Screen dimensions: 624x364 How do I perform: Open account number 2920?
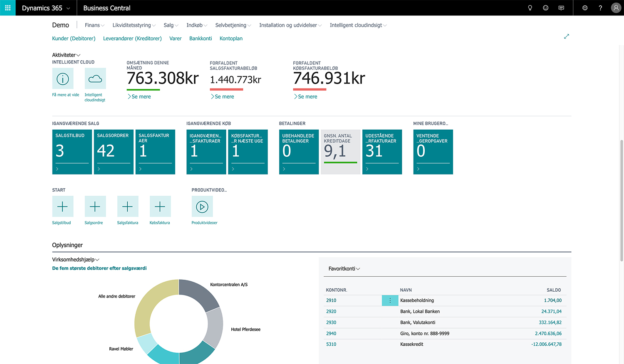pyautogui.click(x=331, y=312)
